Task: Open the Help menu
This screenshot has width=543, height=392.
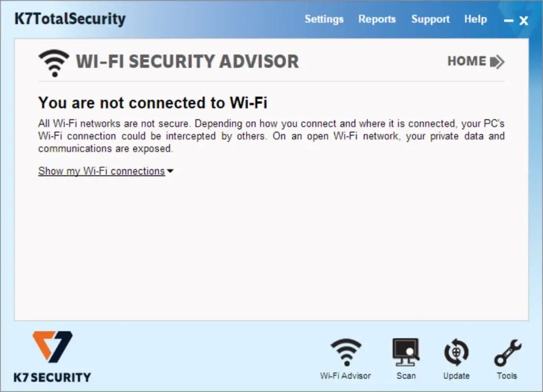Action: [x=475, y=19]
